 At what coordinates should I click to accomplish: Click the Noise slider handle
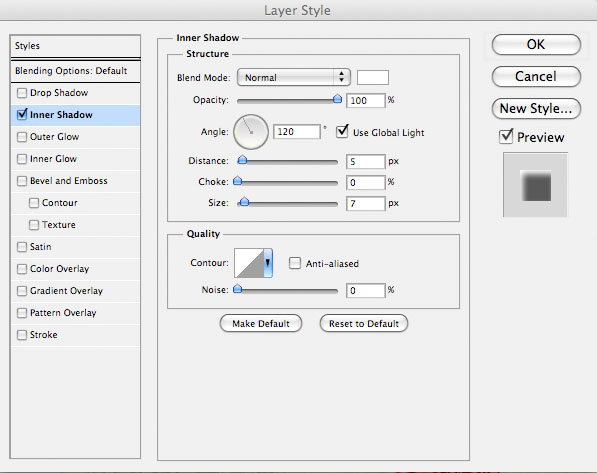coord(238,289)
